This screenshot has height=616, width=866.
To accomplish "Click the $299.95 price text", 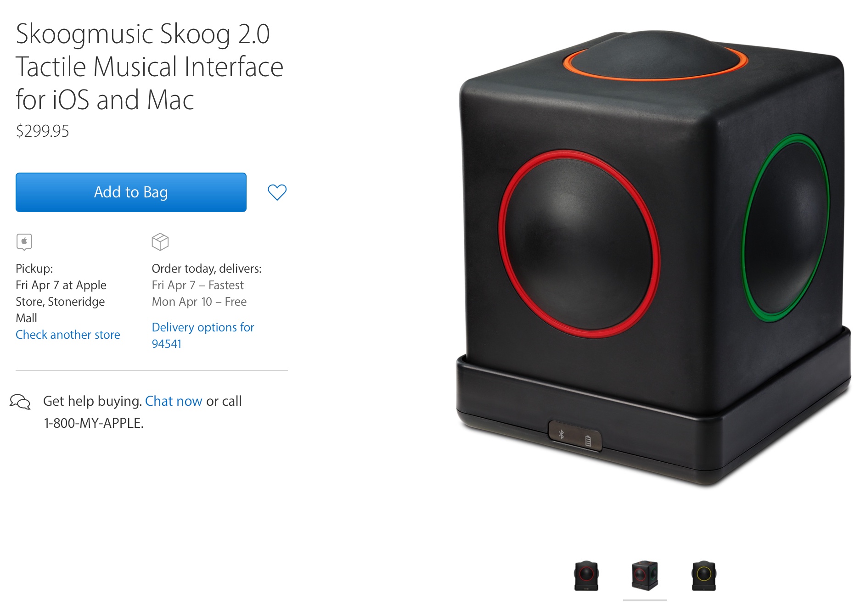I will 42,131.
